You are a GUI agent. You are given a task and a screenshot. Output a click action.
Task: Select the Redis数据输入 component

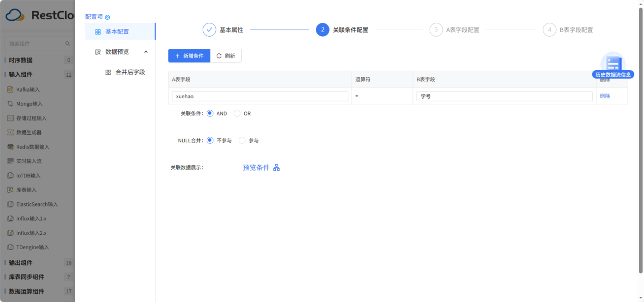[x=38, y=146]
